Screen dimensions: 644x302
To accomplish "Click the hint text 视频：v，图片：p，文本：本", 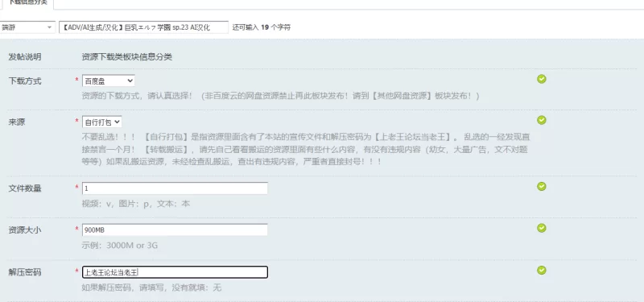I will click(136, 204).
